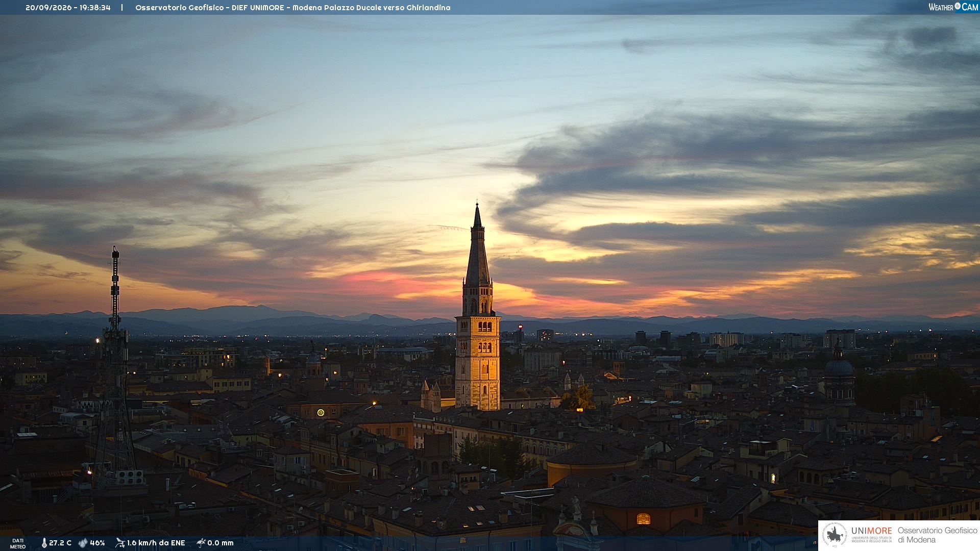Click the lit arched window on rooftop
Screen dimensions: 980x551
click(643, 519)
